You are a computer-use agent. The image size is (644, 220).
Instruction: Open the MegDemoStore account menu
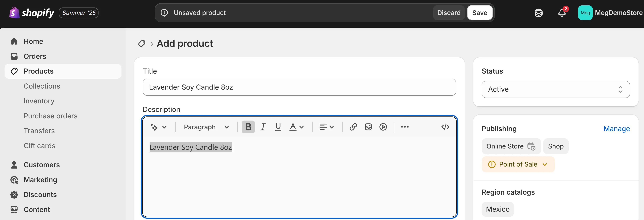pos(610,13)
